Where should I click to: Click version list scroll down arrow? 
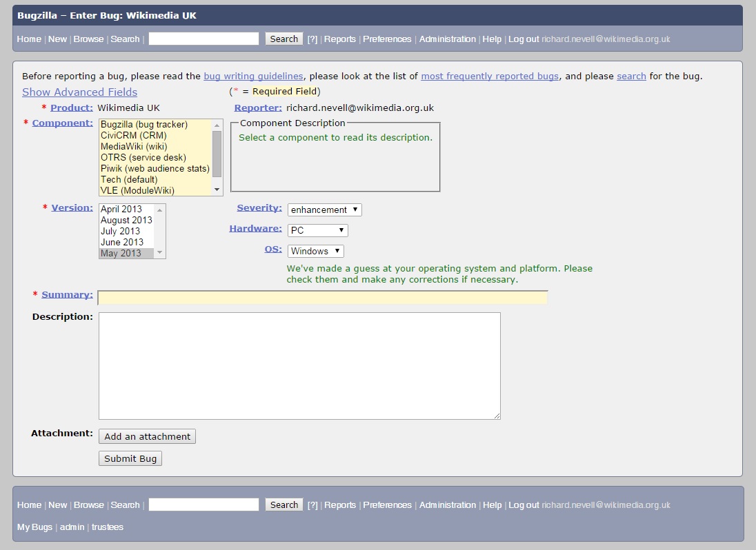[159, 253]
